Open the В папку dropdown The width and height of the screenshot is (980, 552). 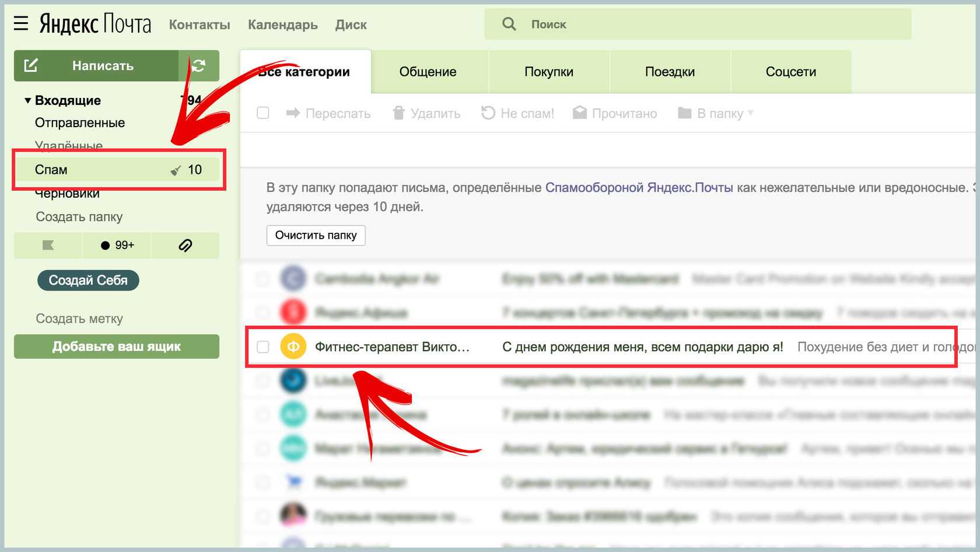coord(716,113)
